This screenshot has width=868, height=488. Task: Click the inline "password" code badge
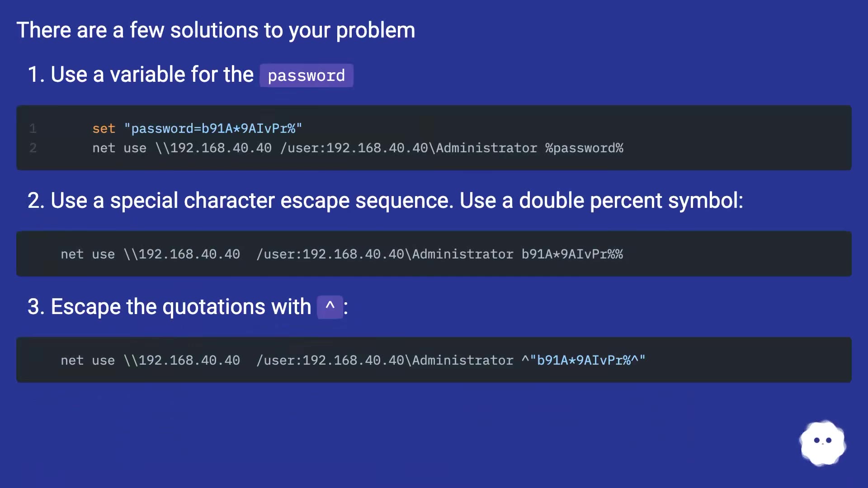(306, 75)
